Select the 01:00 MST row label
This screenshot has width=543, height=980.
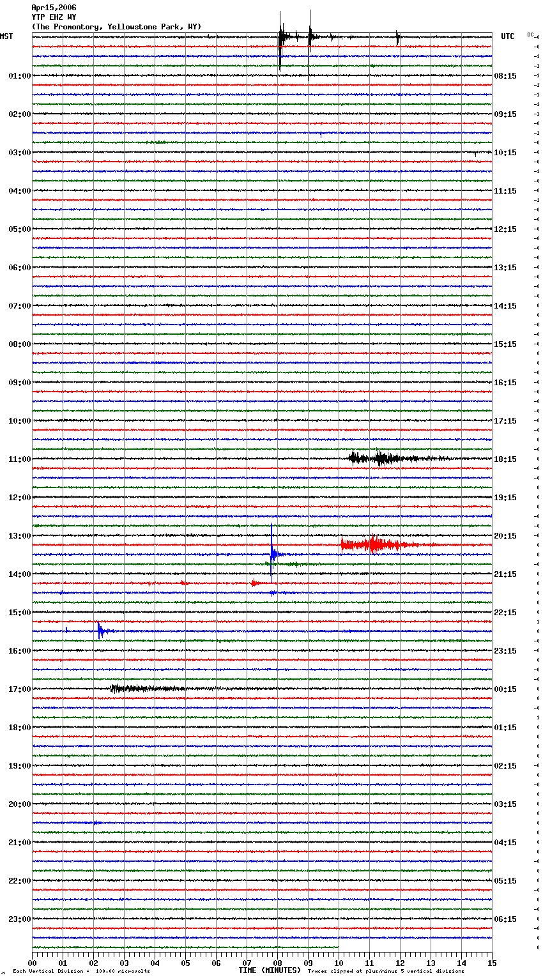point(20,76)
